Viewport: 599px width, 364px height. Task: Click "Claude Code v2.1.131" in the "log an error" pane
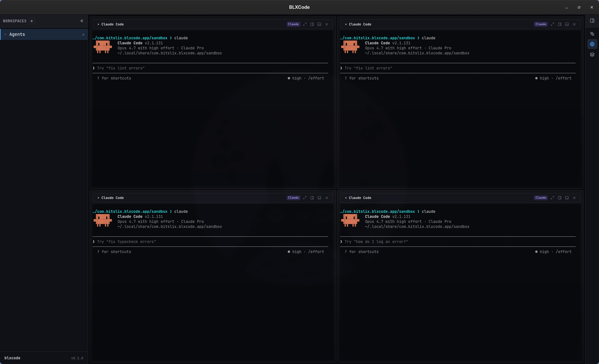point(388,217)
